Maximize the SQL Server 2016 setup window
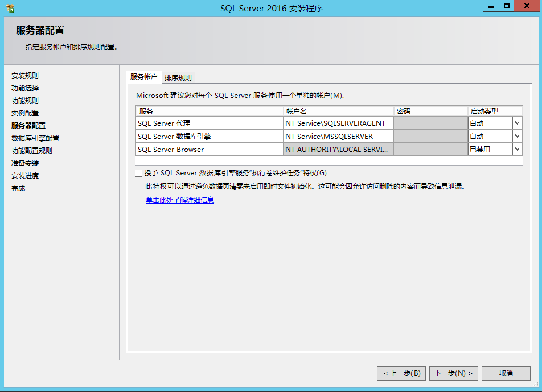This screenshot has width=542, height=392. [506, 6]
